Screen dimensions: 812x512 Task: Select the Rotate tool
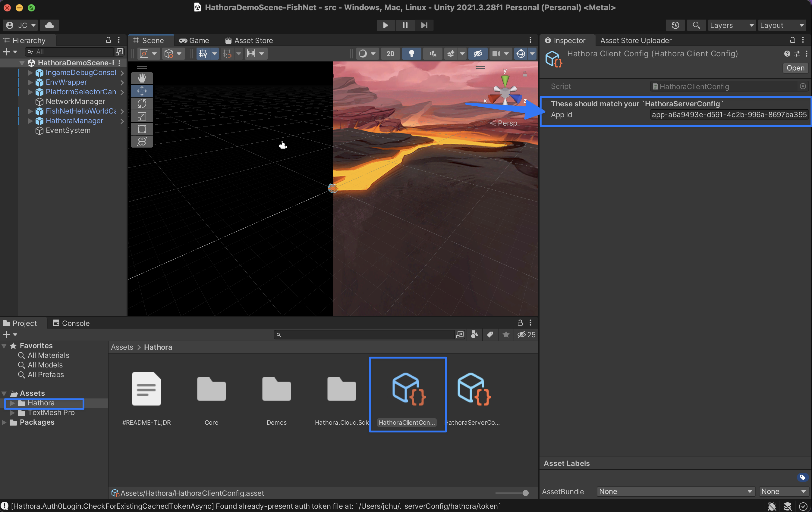142,103
